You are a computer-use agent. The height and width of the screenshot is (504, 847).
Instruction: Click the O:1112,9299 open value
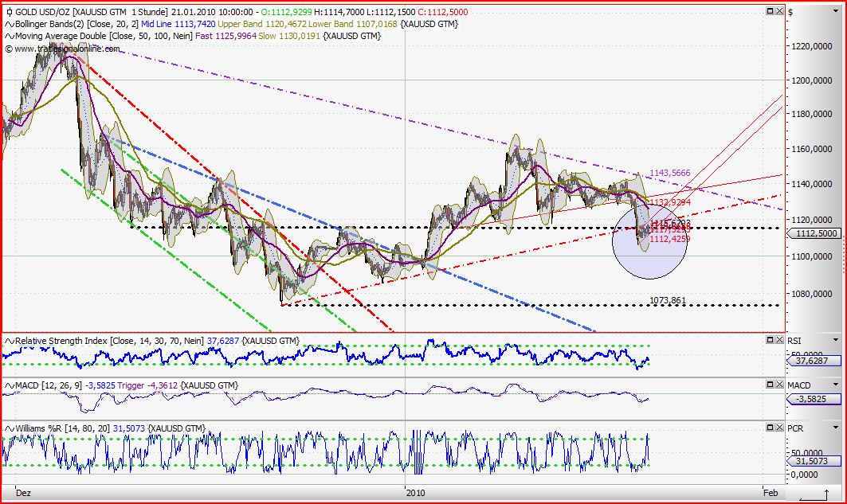(x=286, y=12)
